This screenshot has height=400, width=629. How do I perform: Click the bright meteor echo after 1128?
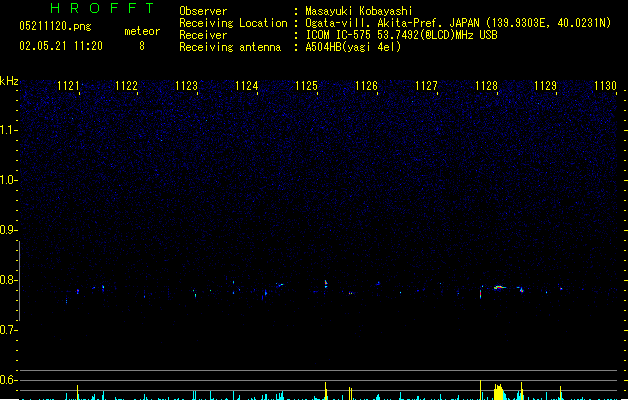point(499,287)
